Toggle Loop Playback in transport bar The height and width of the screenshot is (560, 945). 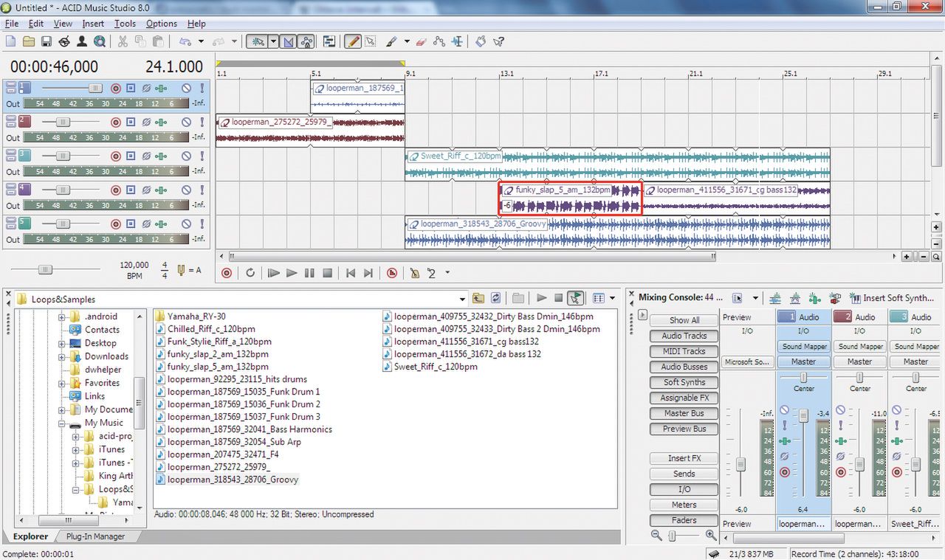point(250,273)
